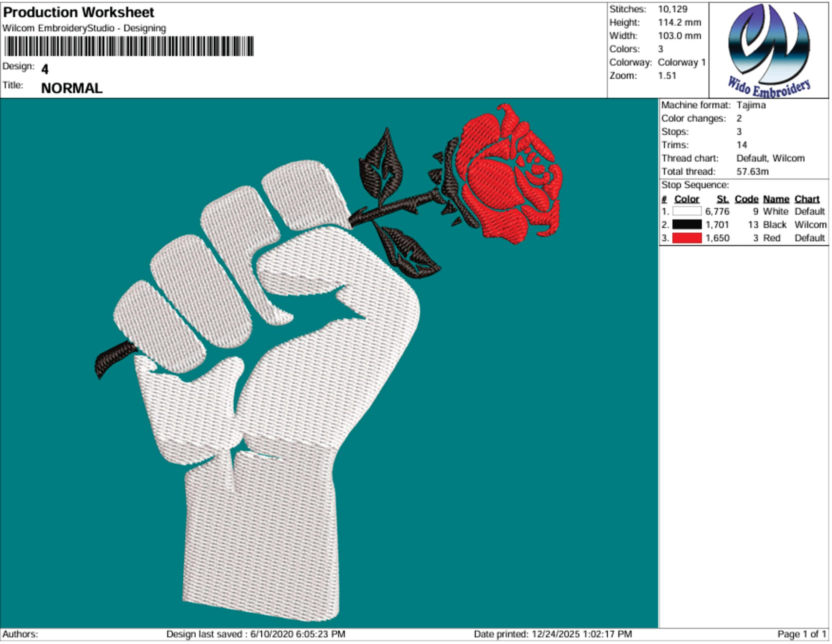832x644 pixels.
Task: Click the Color column header
Action: coord(686,199)
